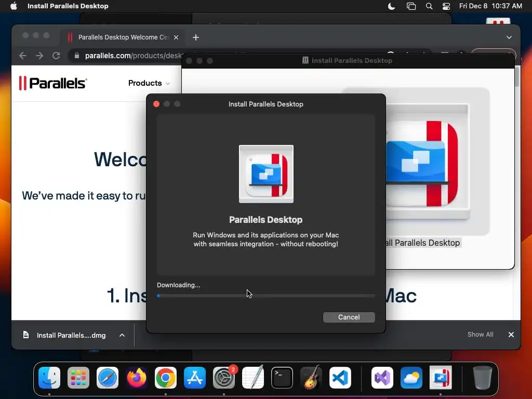Cancel the Parallels Desktop download
Image resolution: width=532 pixels, height=399 pixels.
[349, 317]
